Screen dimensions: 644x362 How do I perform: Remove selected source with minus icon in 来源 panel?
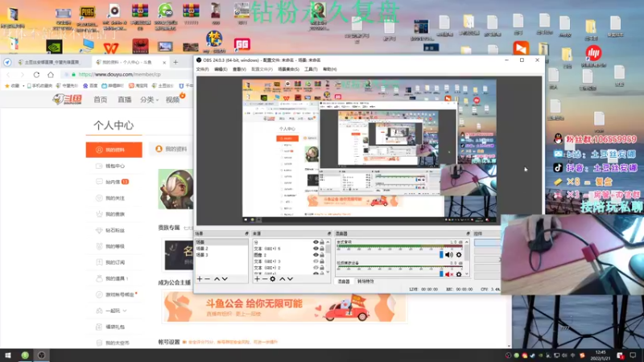point(265,279)
